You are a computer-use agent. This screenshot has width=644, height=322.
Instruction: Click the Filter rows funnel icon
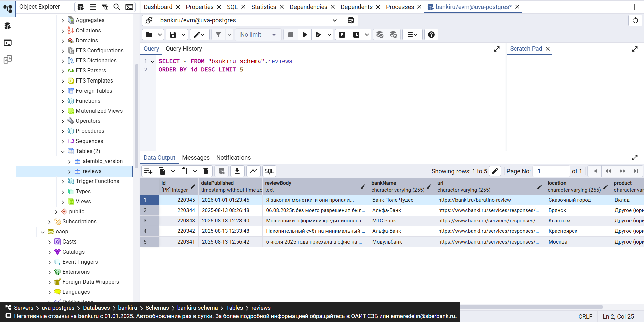point(218,35)
